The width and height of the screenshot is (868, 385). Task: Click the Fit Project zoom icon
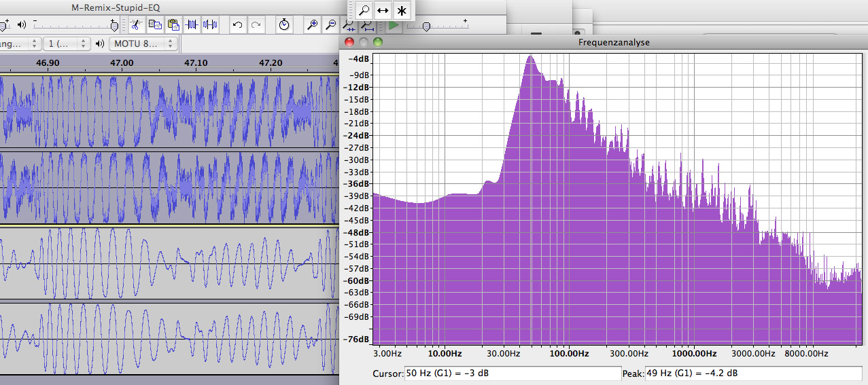(x=367, y=26)
